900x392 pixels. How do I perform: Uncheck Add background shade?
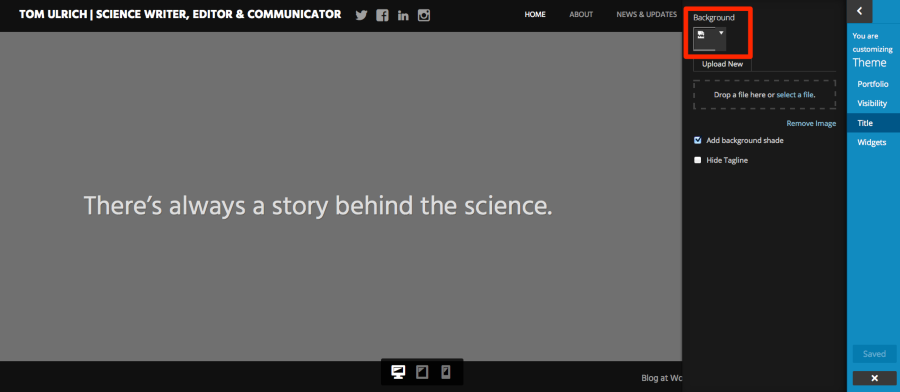698,140
